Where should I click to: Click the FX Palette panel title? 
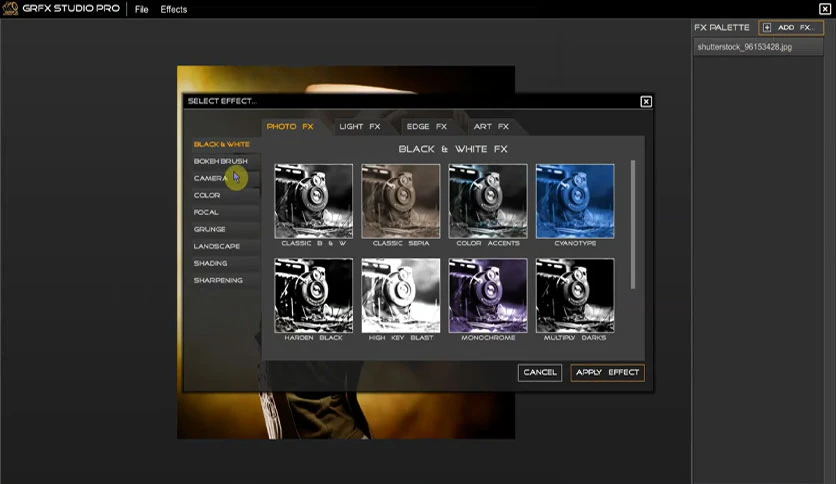point(721,27)
